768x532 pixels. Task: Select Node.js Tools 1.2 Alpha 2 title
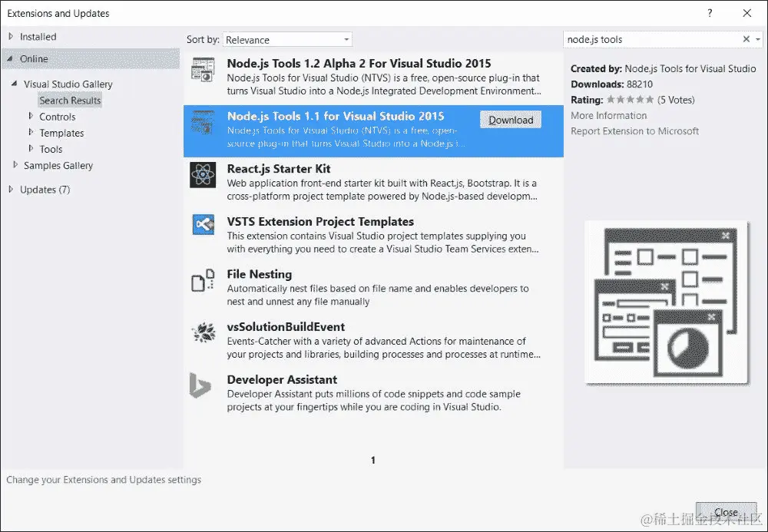point(359,63)
